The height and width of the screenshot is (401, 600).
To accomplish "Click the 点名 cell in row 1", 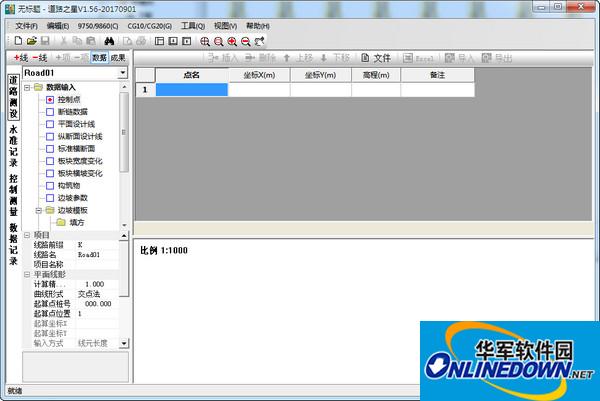I will (x=192, y=90).
